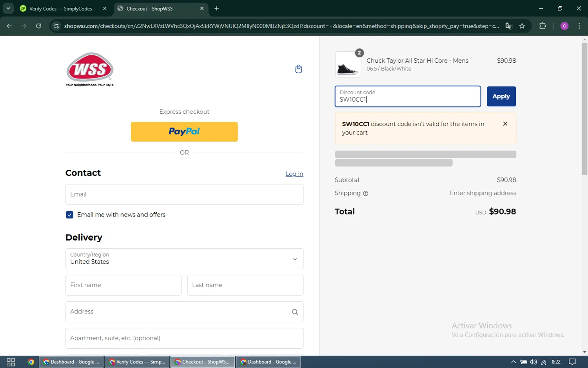Viewport: 588px width, 368px height.
Task: Switch to Verify Codes taskbar window
Action: coord(137,362)
